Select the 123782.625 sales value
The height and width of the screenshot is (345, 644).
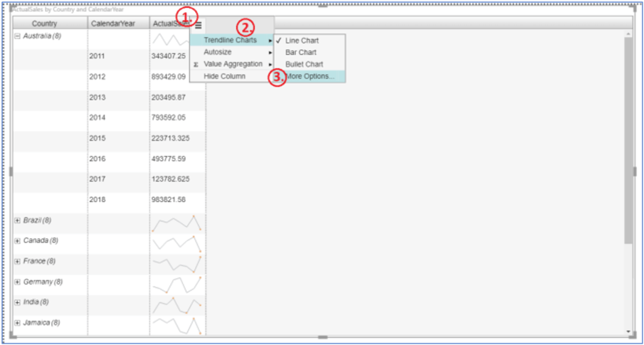[171, 179]
